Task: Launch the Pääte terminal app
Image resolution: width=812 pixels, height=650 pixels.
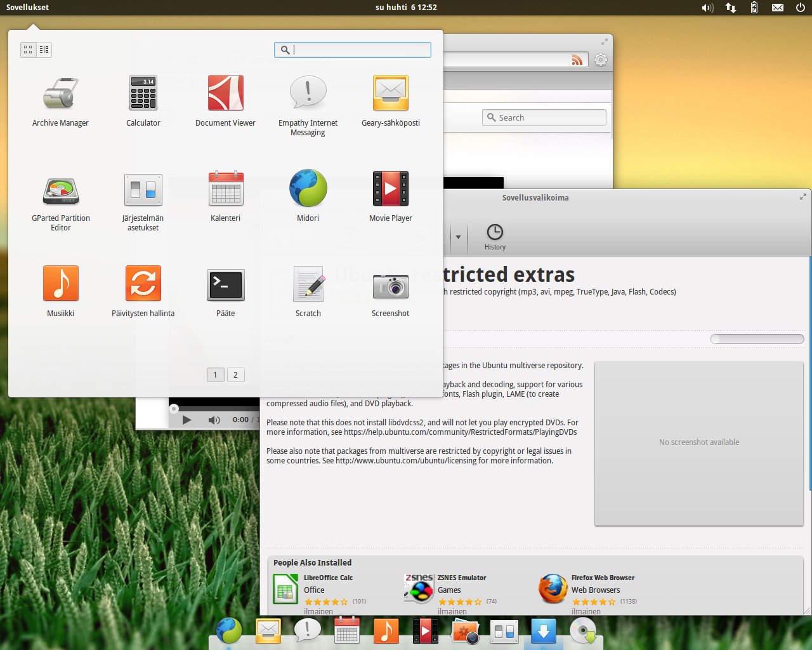Action: pyautogui.click(x=225, y=292)
